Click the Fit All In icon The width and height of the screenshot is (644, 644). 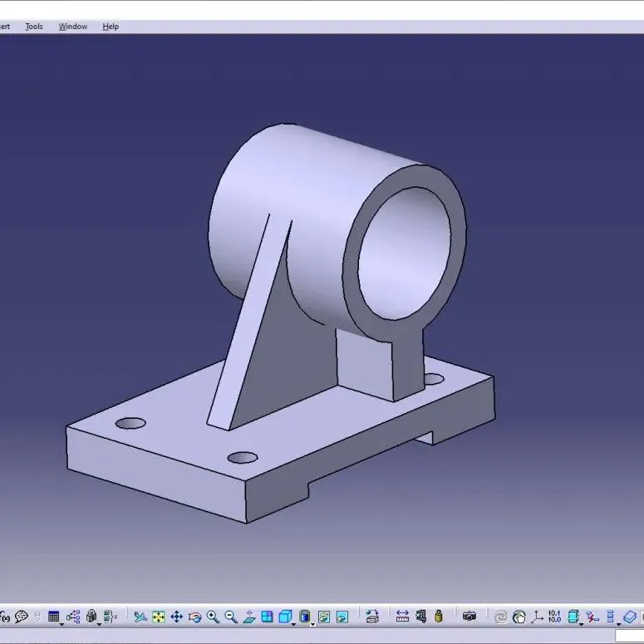click(159, 617)
